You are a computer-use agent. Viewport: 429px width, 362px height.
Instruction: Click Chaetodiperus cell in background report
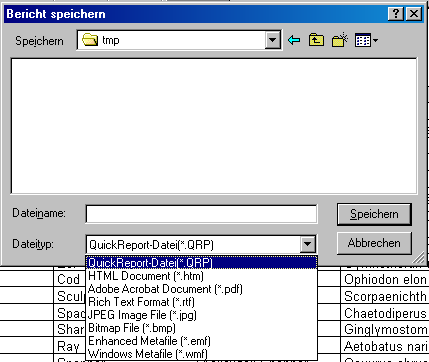(385, 313)
